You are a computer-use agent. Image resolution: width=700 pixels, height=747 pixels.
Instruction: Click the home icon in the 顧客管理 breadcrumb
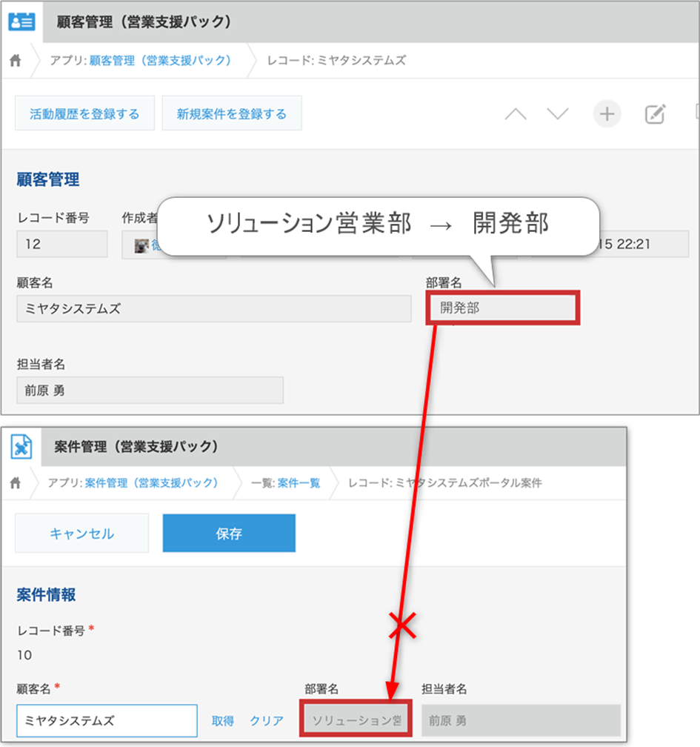(15, 61)
